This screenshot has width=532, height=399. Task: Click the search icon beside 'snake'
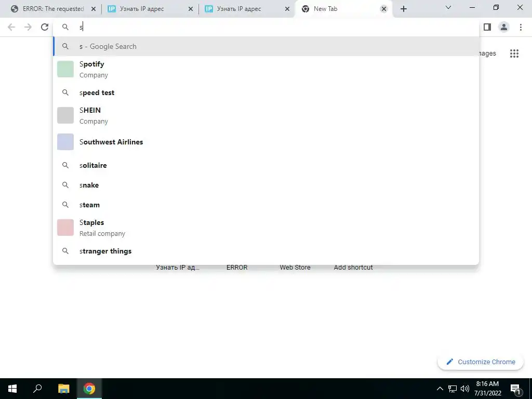point(65,185)
